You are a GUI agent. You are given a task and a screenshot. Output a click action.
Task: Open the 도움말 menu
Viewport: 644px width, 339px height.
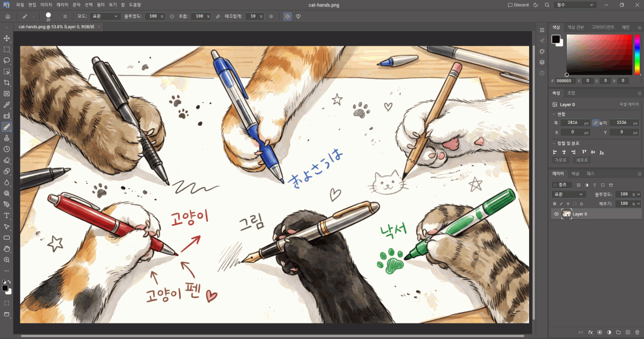click(135, 5)
